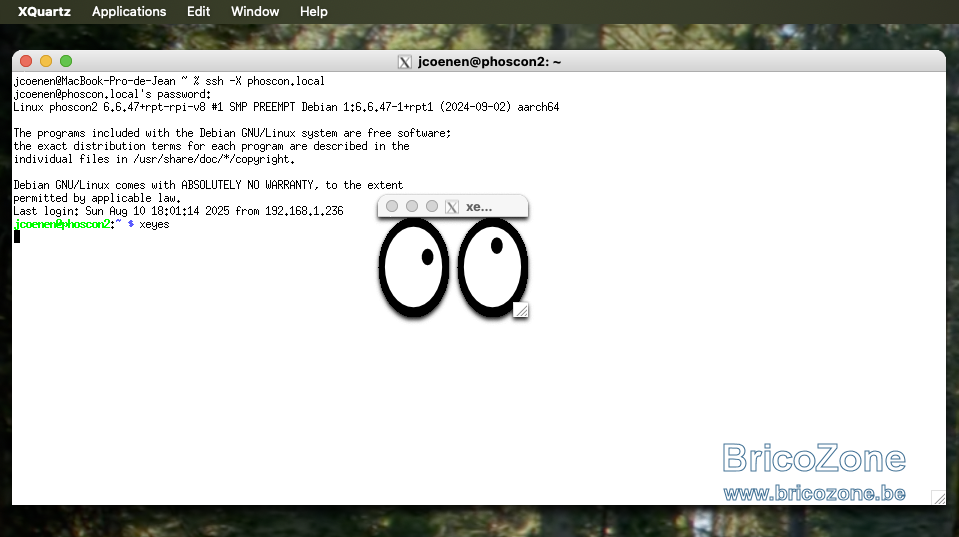This screenshot has width=959, height=537.
Task: Click the xeyes window zoom button
Action: point(432,207)
